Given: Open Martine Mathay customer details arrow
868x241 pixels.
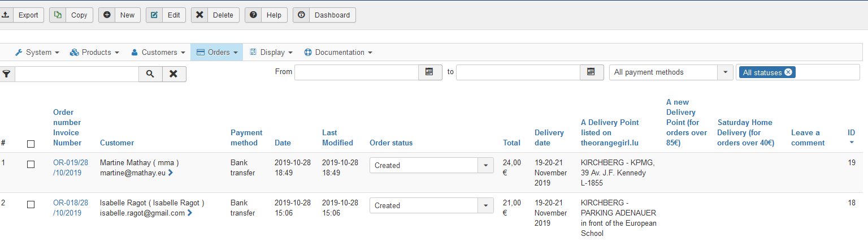Looking at the screenshot, I should (x=171, y=173).
